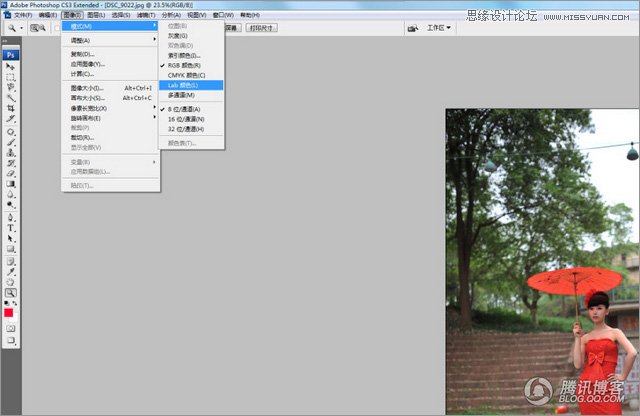Choose 灰度(G) grayscale mode
640x416 pixels.
(x=191, y=36)
